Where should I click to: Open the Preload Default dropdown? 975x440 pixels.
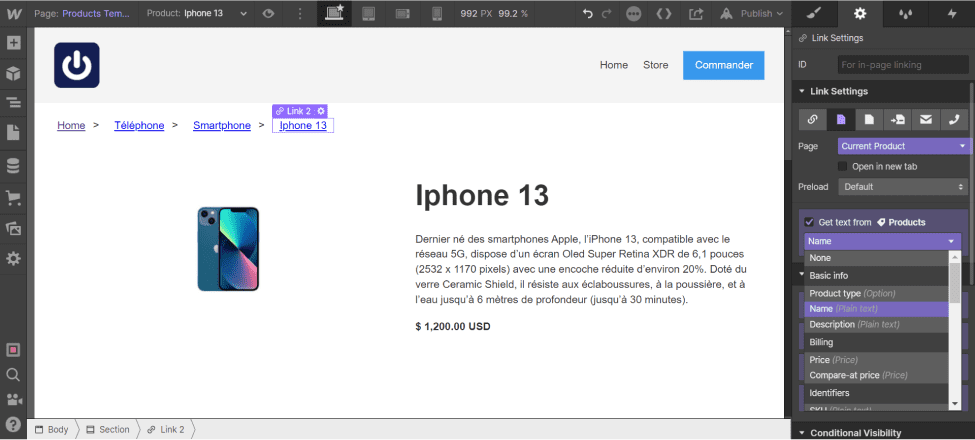coord(903,186)
